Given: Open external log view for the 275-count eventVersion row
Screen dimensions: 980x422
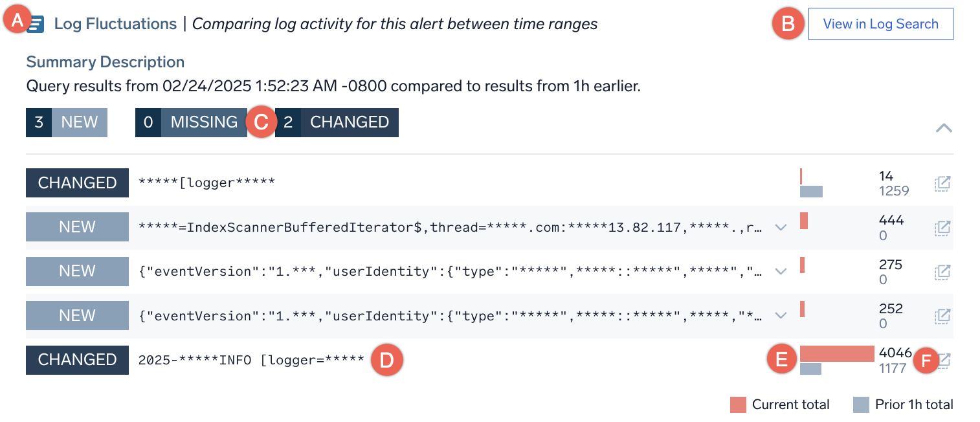Looking at the screenshot, I should (942, 271).
